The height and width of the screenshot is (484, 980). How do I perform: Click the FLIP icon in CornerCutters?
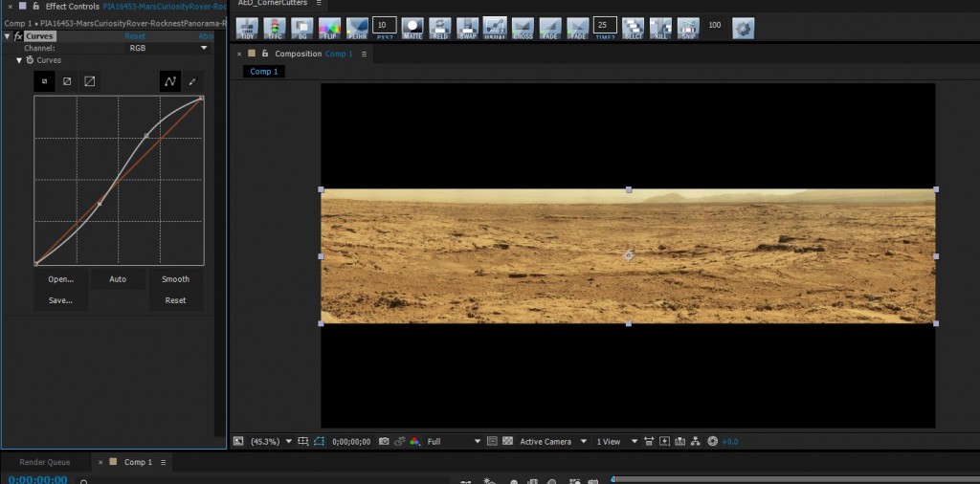[x=329, y=28]
